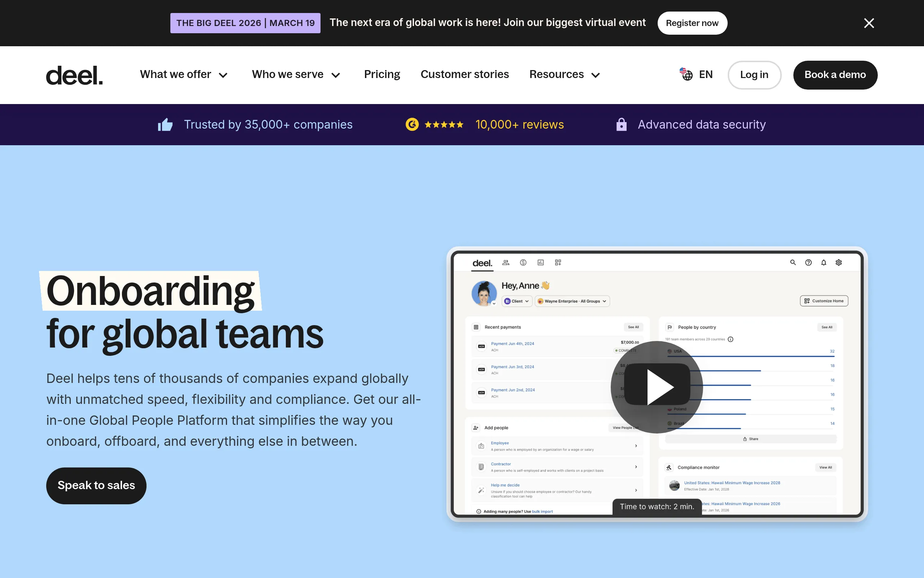This screenshot has height=578, width=924.
Task: Click the Share button in preview
Action: [751, 439]
